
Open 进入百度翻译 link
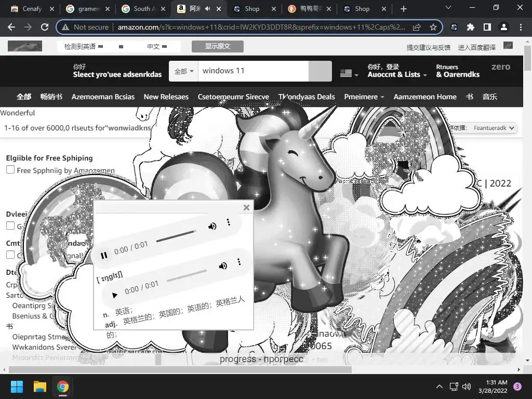point(477,47)
